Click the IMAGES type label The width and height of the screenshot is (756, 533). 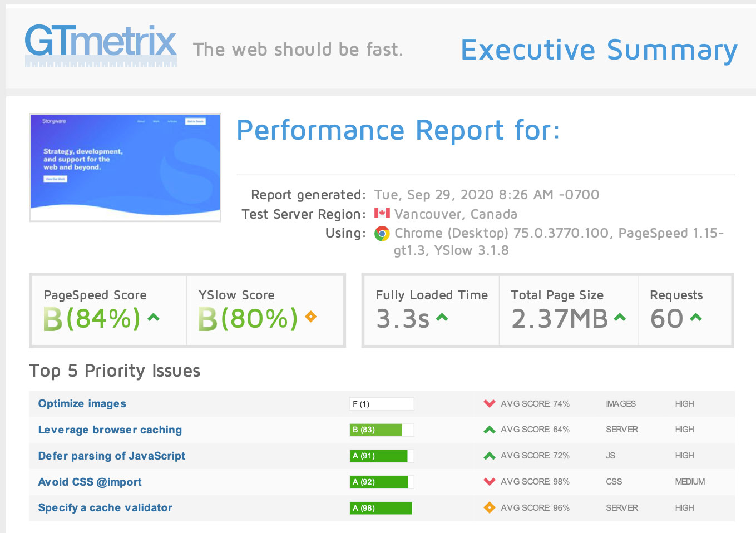click(x=621, y=404)
